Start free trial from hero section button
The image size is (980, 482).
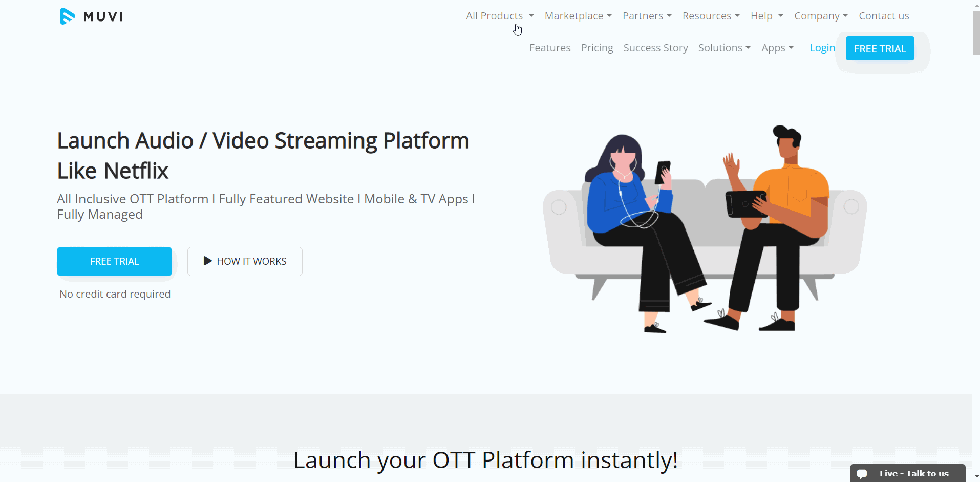click(x=114, y=261)
